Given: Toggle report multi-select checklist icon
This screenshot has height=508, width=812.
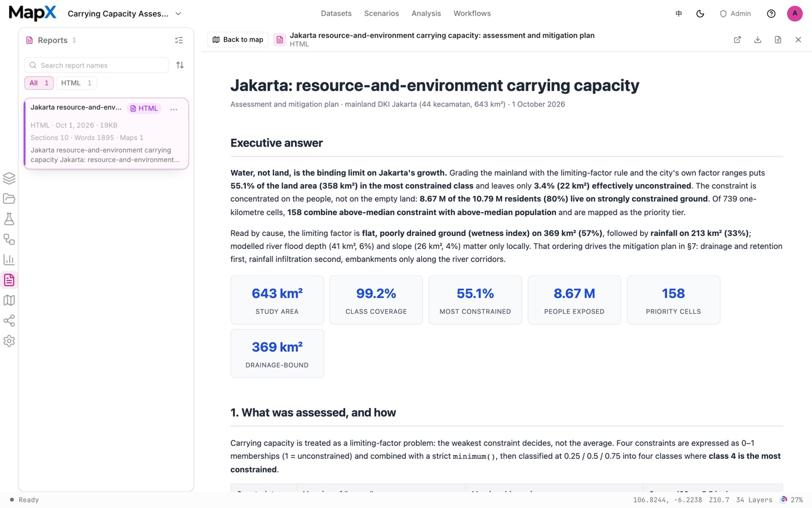Looking at the screenshot, I should tap(179, 40).
